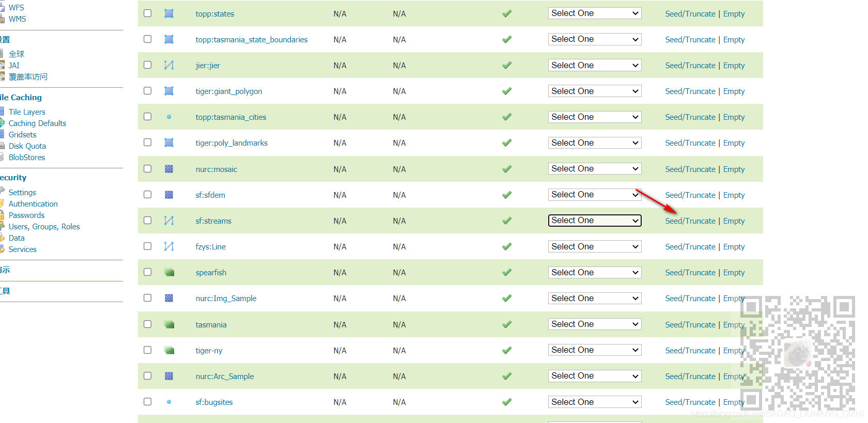Click point icon of sf:bugsites row
This screenshot has height=423, width=868.
point(169,402)
